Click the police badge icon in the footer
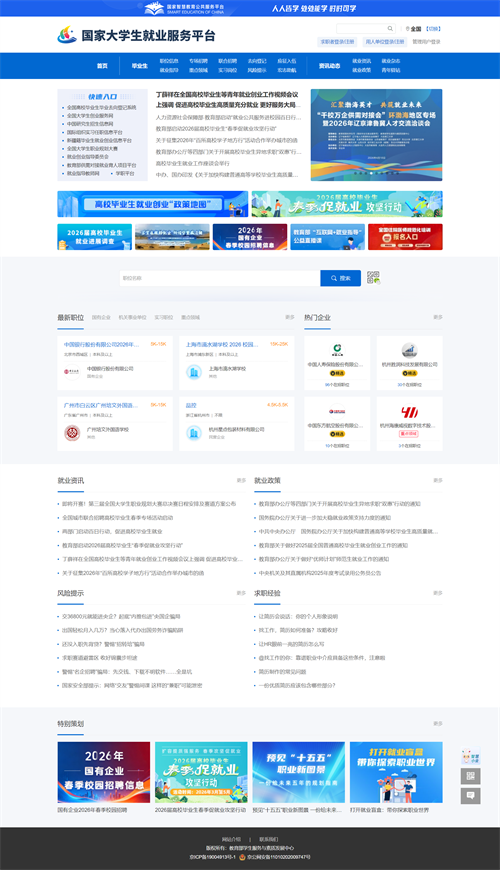500x870 pixels. [243, 857]
